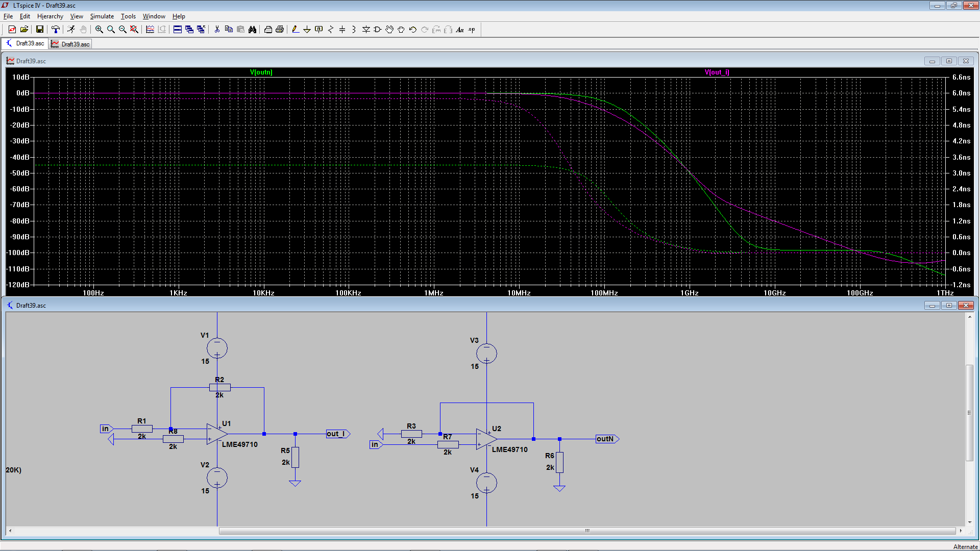Click the schematic horizontal scrollbar thumb
Viewport: 980px width, 551px height.
click(587, 531)
